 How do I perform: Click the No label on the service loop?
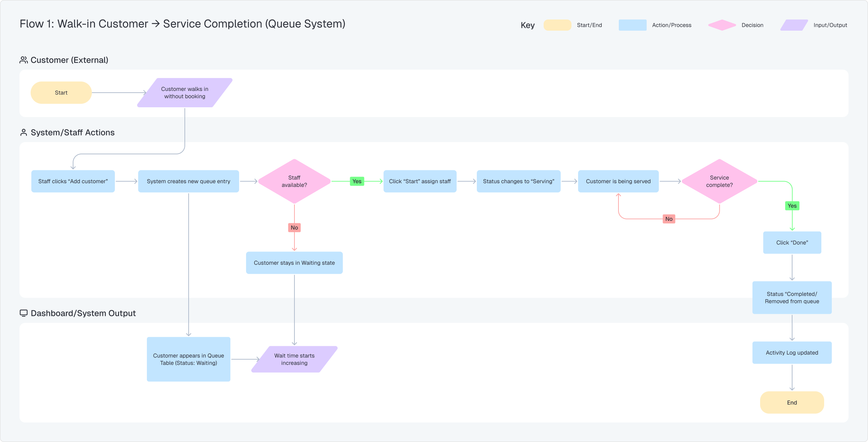pos(669,219)
